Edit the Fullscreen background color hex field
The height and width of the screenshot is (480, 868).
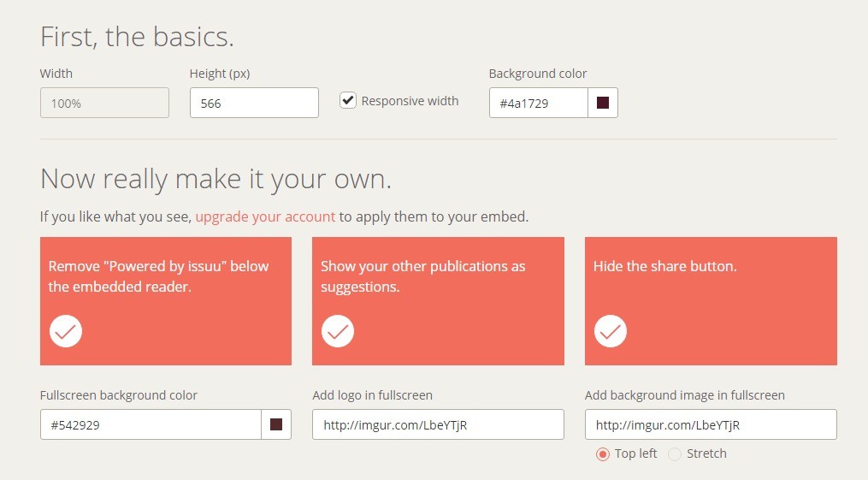coord(151,424)
